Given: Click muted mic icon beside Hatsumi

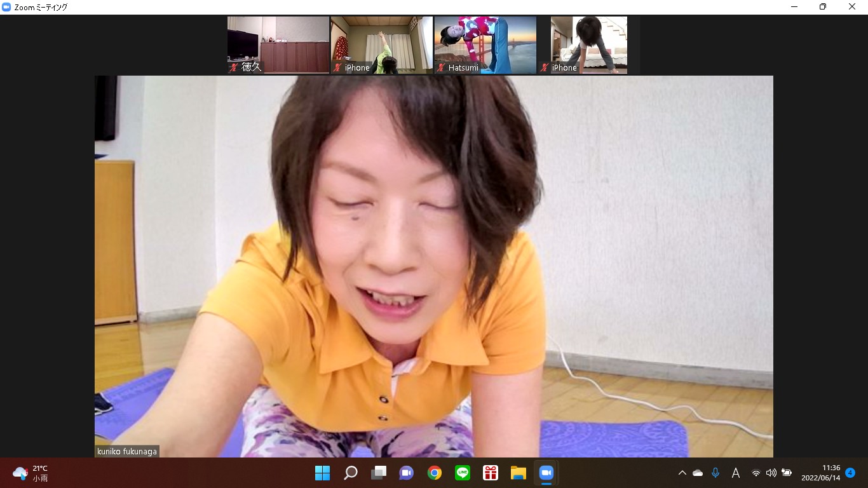Looking at the screenshot, I should pyautogui.click(x=441, y=67).
